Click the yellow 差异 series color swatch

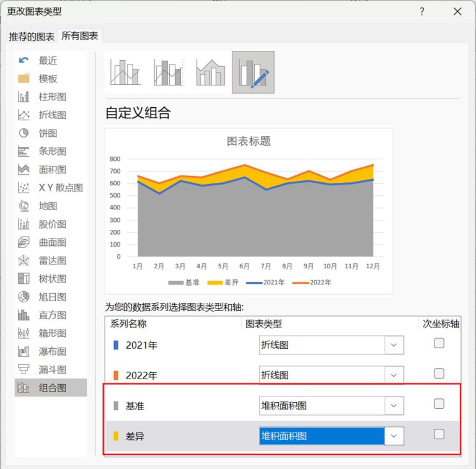[x=116, y=436]
